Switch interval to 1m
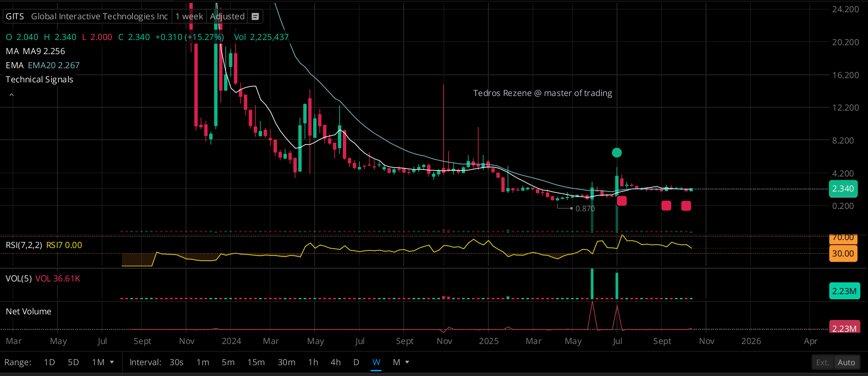This screenshot has width=868, height=376. [x=203, y=362]
